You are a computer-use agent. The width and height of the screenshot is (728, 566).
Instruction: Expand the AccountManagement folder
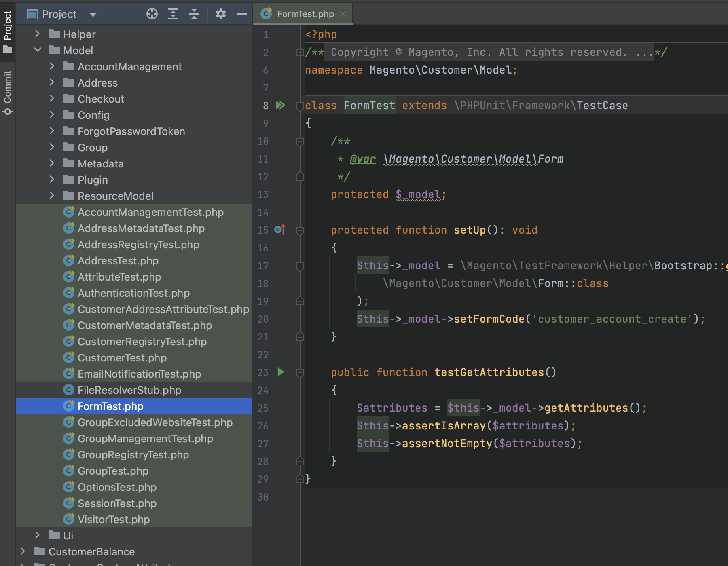click(x=52, y=66)
